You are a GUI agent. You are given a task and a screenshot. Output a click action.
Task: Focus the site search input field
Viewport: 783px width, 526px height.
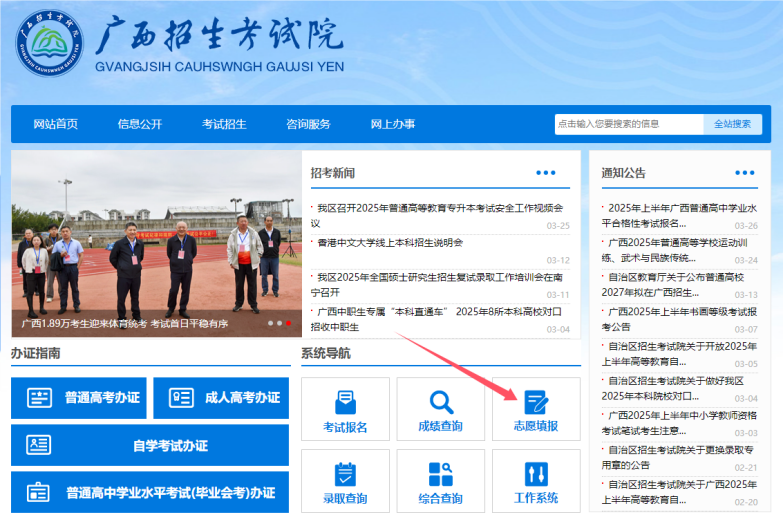(628, 124)
